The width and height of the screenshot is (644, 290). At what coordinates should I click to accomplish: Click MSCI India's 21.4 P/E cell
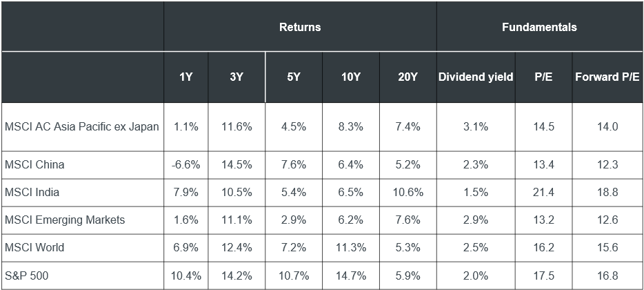541,192
